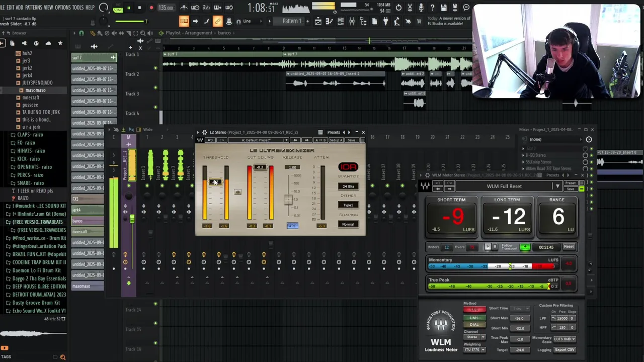The height and width of the screenshot is (362, 644).
Task: Open the Channel rack view icon
Action: [341, 21]
